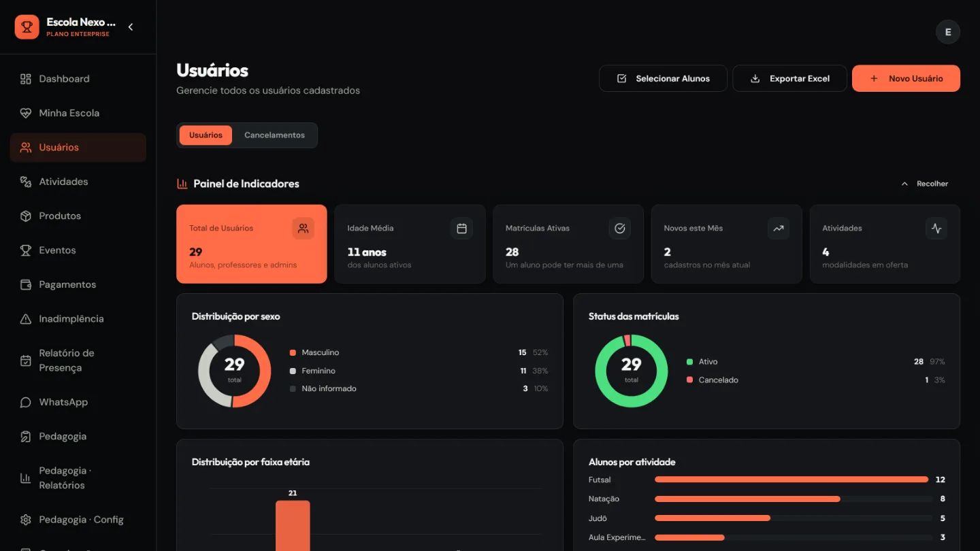Click the Ativo green legend swatch
The width and height of the screenshot is (980, 551).
(689, 362)
